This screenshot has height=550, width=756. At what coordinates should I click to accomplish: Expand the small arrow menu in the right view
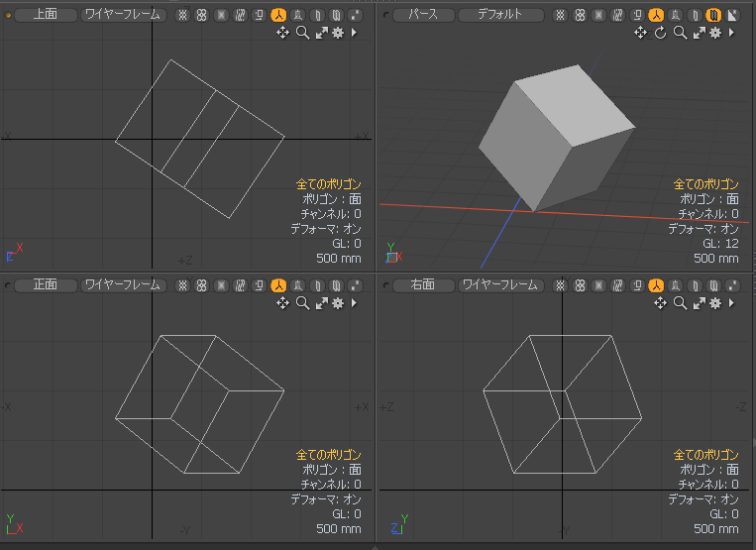731,302
